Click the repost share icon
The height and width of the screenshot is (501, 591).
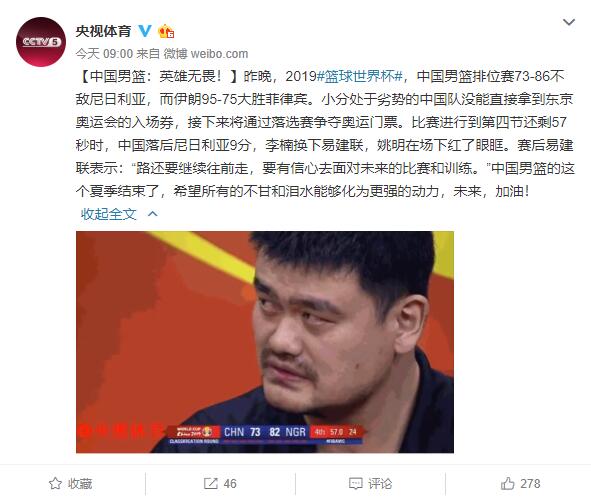click(210, 483)
